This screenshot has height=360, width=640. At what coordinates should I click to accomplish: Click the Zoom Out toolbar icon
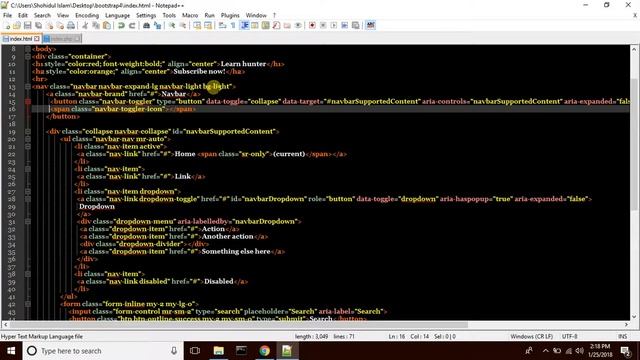pyautogui.click(x=183, y=25)
